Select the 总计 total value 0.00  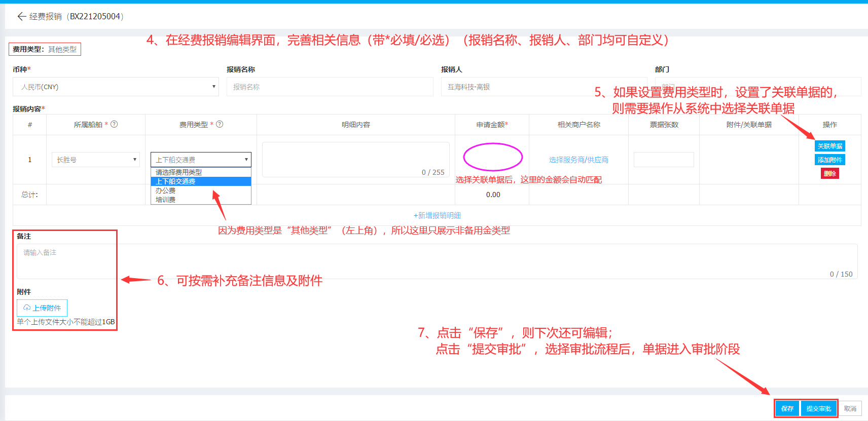coord(493,195)
